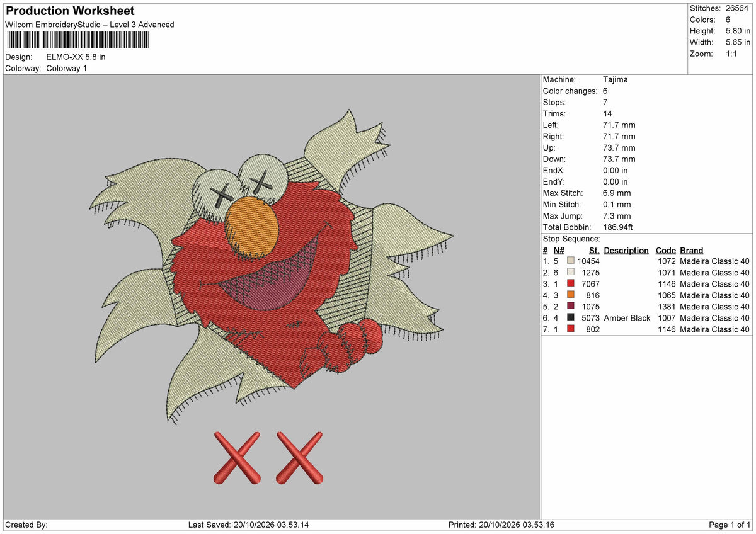
Task: Click the 'Amber Black' description
Action: point(627,318)
